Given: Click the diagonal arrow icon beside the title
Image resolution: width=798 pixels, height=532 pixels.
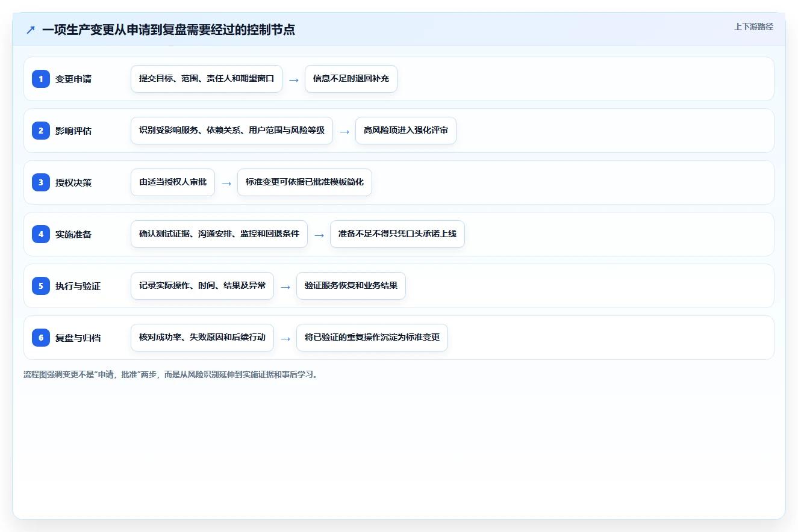Looking at the screenshot, I should coord(31,29).
